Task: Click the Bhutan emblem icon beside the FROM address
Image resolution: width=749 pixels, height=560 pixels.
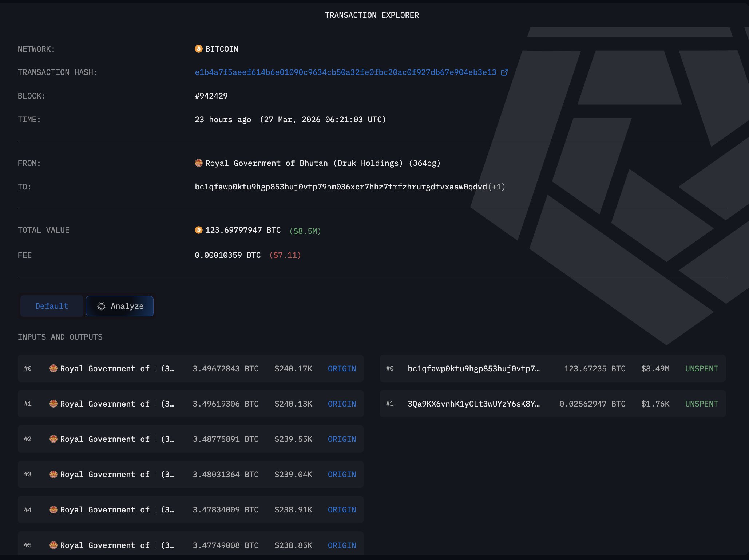Action: pos(198,163)
